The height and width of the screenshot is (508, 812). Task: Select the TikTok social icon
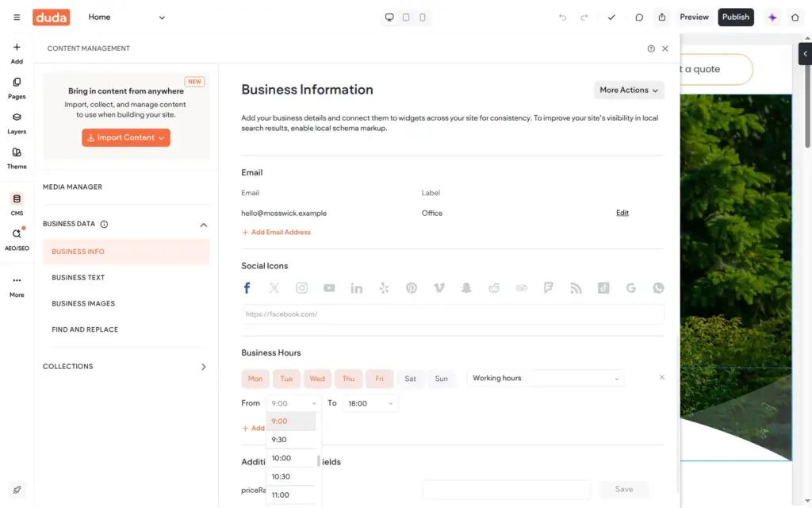pos(603,287)
